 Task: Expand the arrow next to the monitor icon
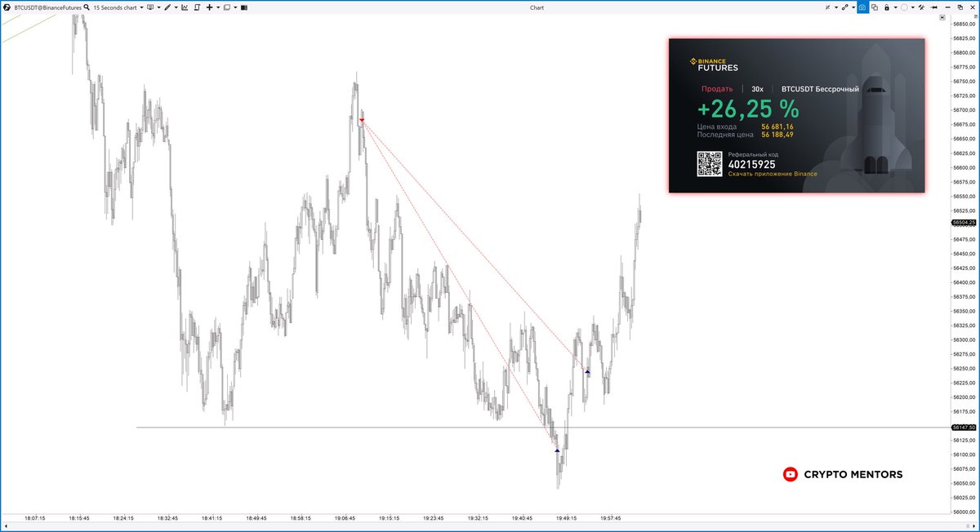[x=159, y=7]
